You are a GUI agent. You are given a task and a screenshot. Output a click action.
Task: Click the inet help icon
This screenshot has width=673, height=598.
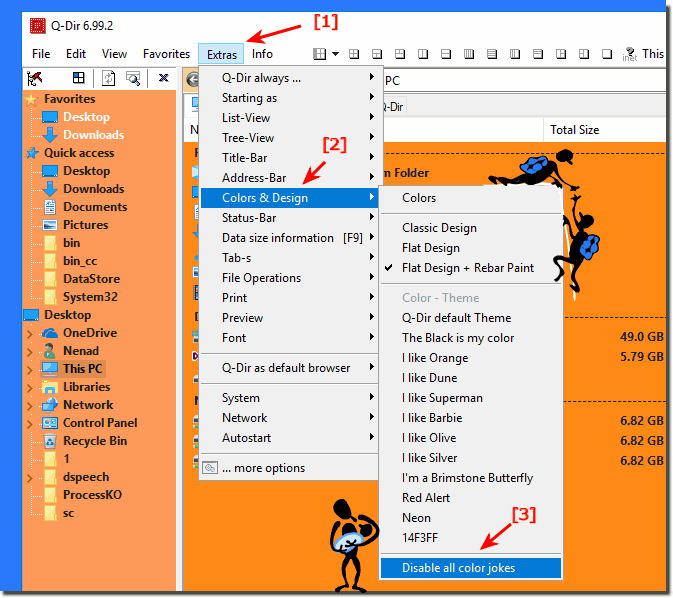tap(630, 54)
